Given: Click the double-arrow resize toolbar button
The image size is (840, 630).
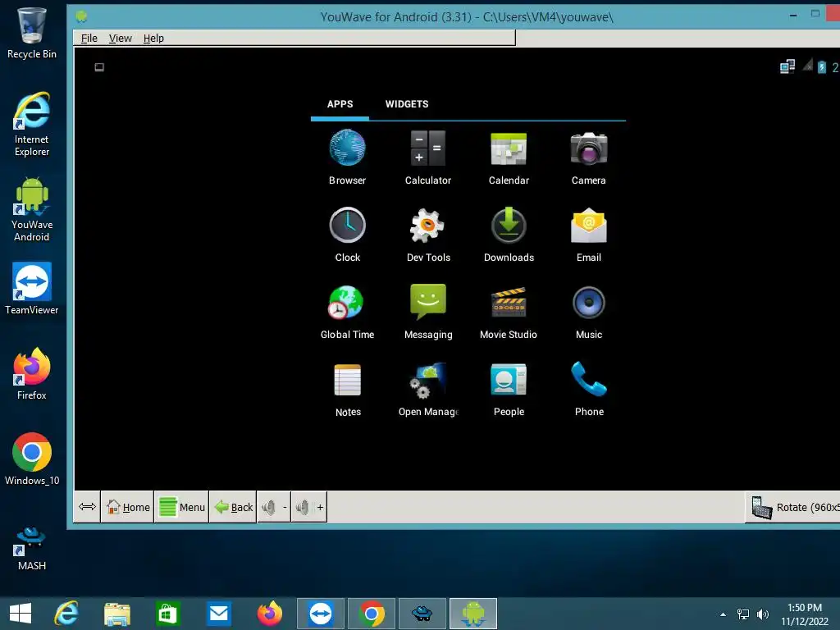Looking at the screenshot, I should pos(87,507).
